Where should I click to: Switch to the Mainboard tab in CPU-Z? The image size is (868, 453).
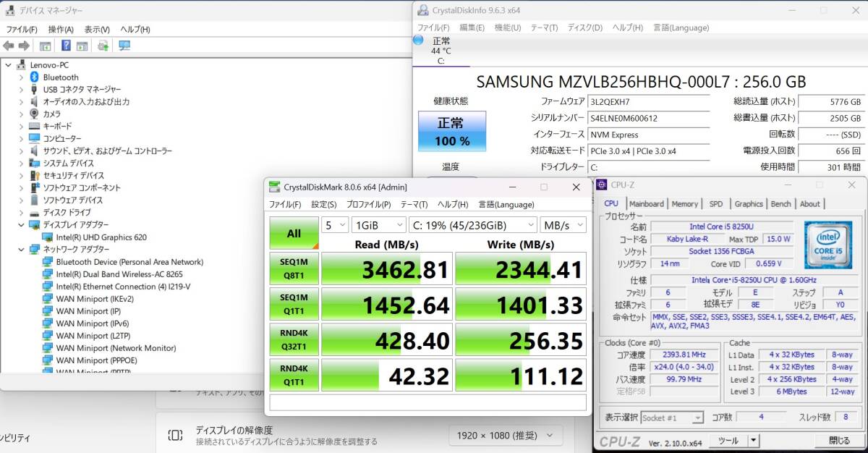point(646,204)
